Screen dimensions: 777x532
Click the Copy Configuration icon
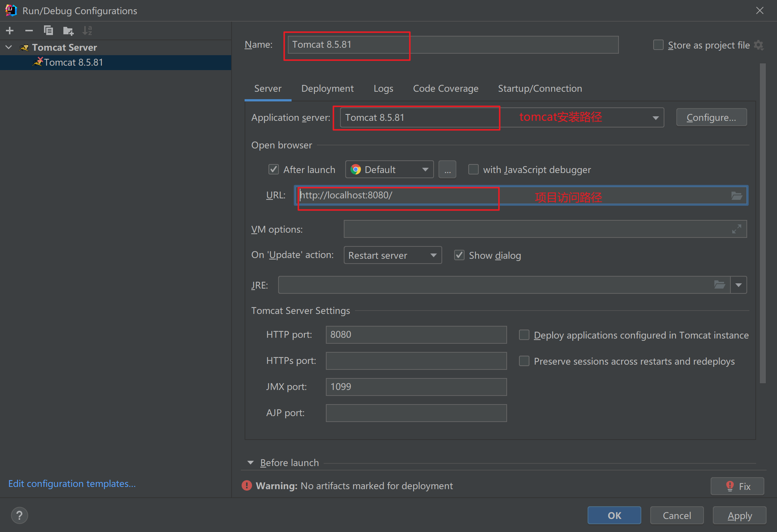pos(48,31)
